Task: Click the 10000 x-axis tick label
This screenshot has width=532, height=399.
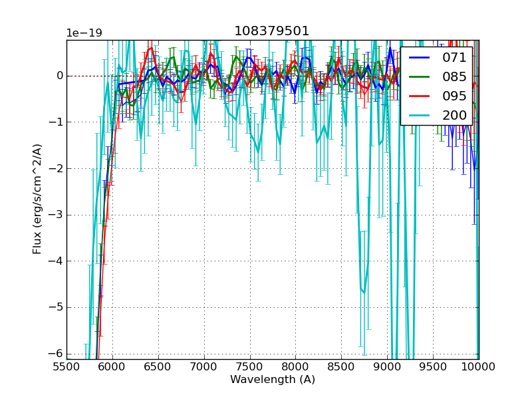Action: click(479, 367)
